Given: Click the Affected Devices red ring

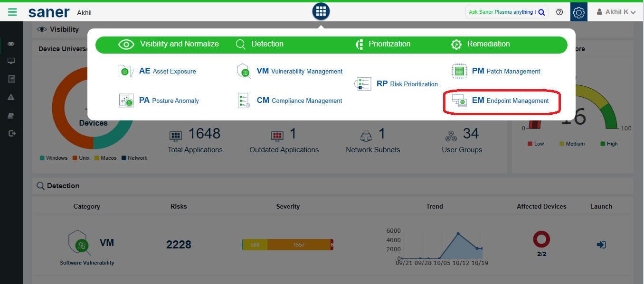Looking at the screenshot, I should click(541, 239).
